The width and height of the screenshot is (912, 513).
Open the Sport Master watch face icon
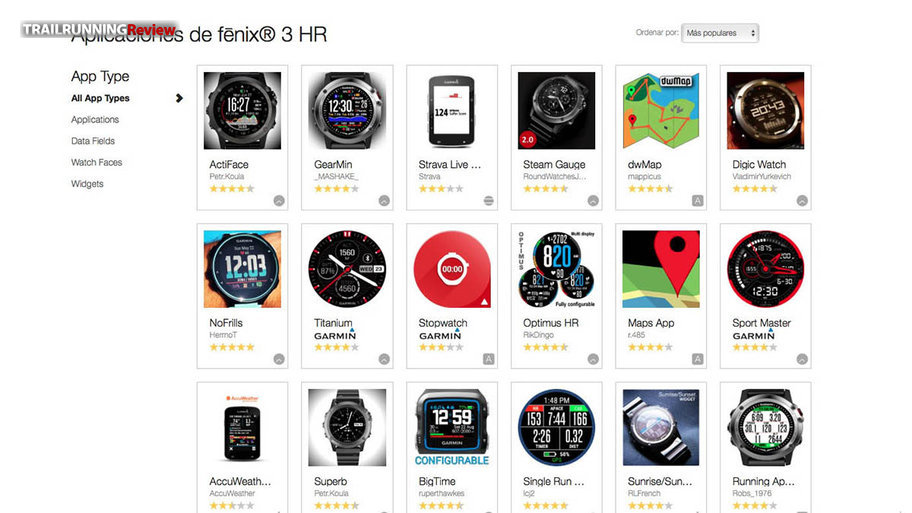click(x=765, y=269)
